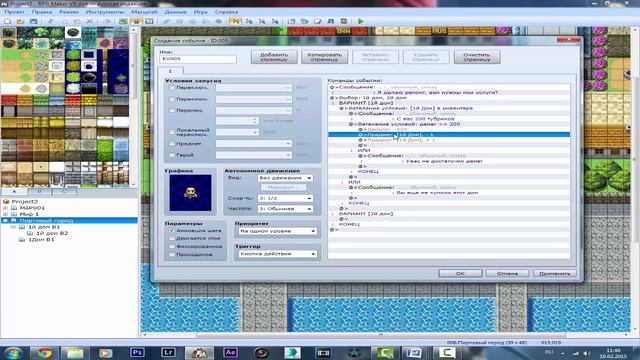Click the Add page button
This screenshot has width=640, height=360.
pyautogui.click(x=274, y=57)
